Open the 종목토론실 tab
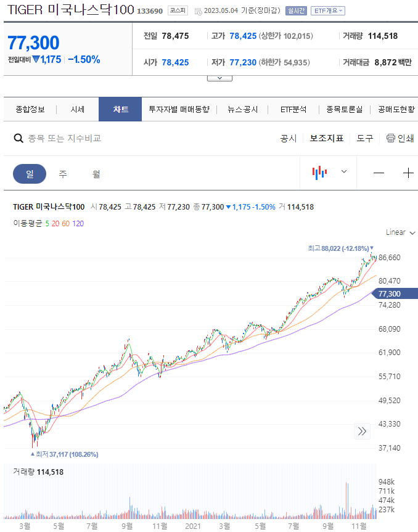Screen dimensions: 418x532 click(x=345, y=109)
